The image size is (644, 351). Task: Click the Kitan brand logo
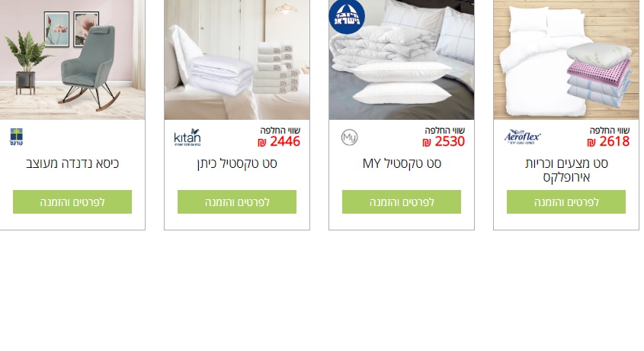[187, 137]
